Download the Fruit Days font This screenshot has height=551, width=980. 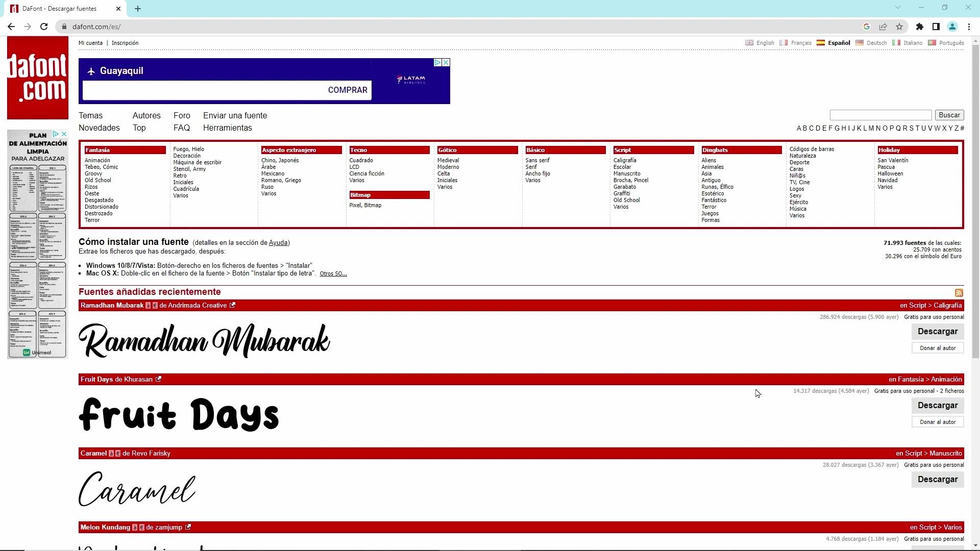pos(937,405)
